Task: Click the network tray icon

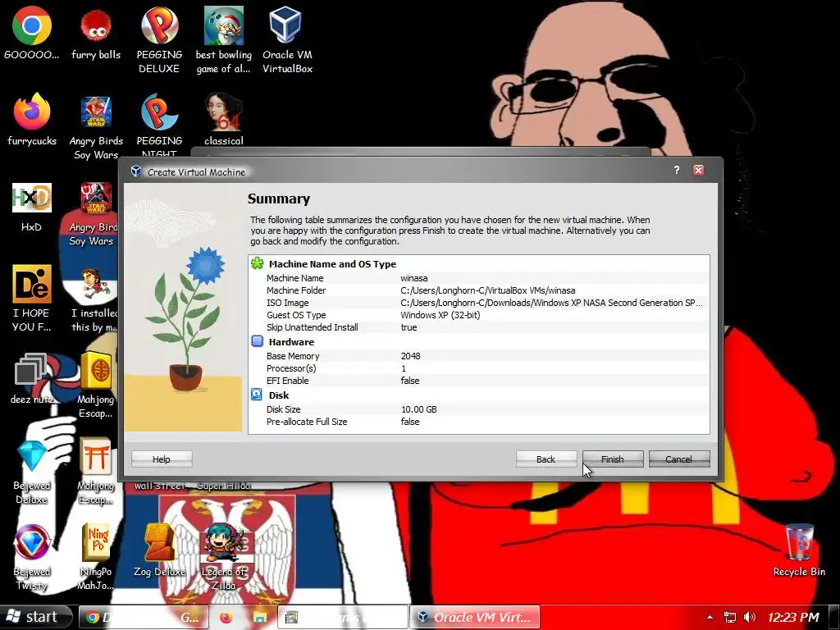Action: (729, 617)
